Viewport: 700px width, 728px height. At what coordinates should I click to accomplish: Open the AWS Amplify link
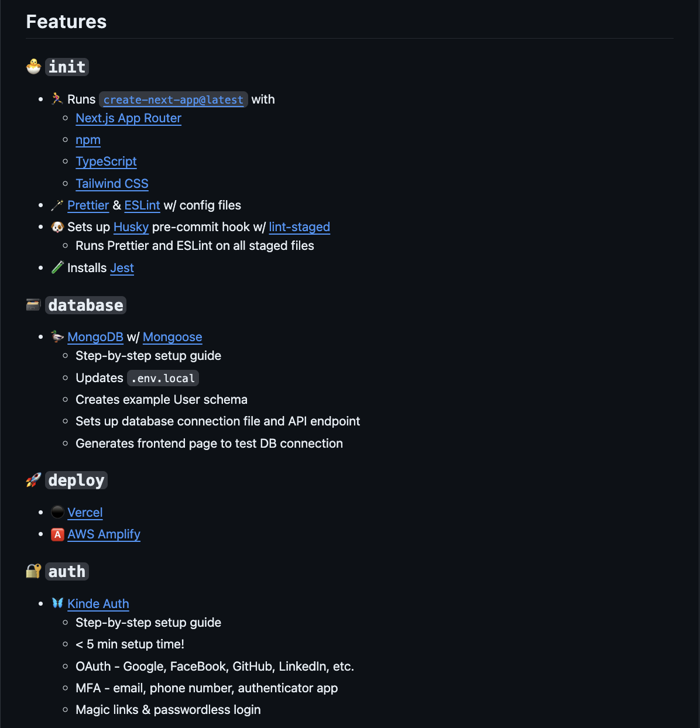pos(104,534)
